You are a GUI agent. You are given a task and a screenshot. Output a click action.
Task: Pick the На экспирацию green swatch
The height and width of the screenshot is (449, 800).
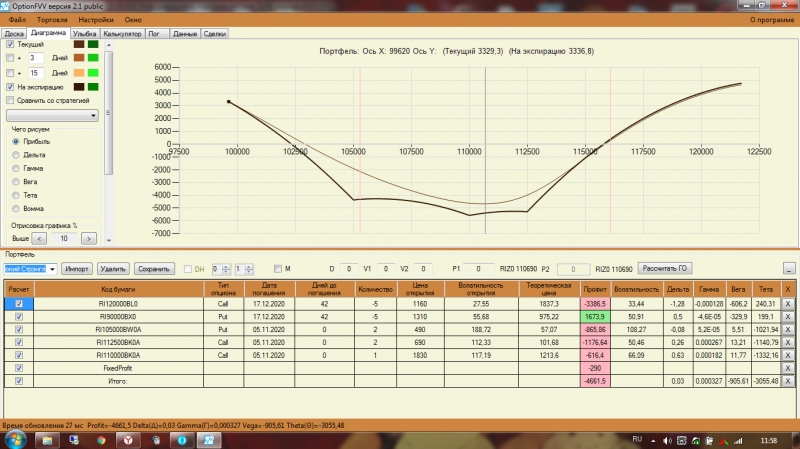pos(93,87)
